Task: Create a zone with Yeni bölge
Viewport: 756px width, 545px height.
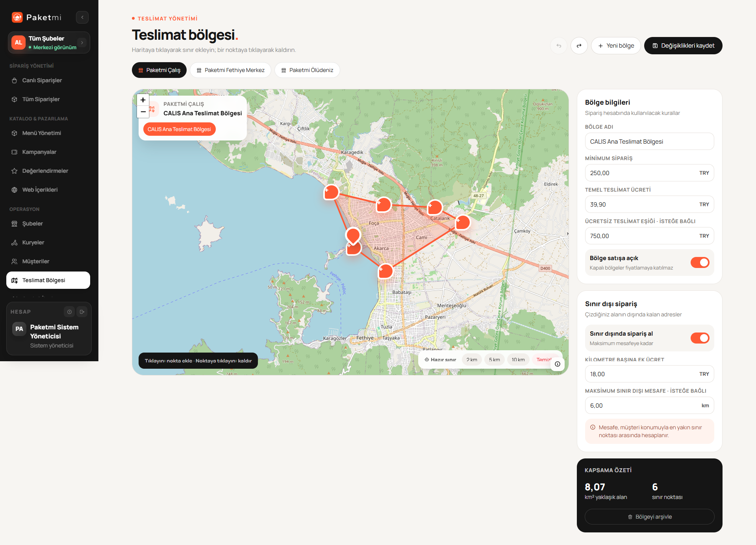Action: 616,46
